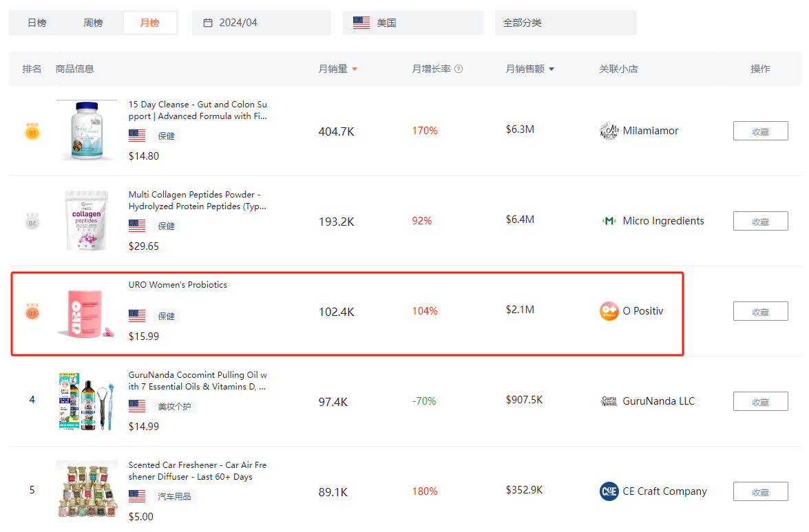Select the 月榜 tab
Screen dimensions: 809x532
coord(149,23)
